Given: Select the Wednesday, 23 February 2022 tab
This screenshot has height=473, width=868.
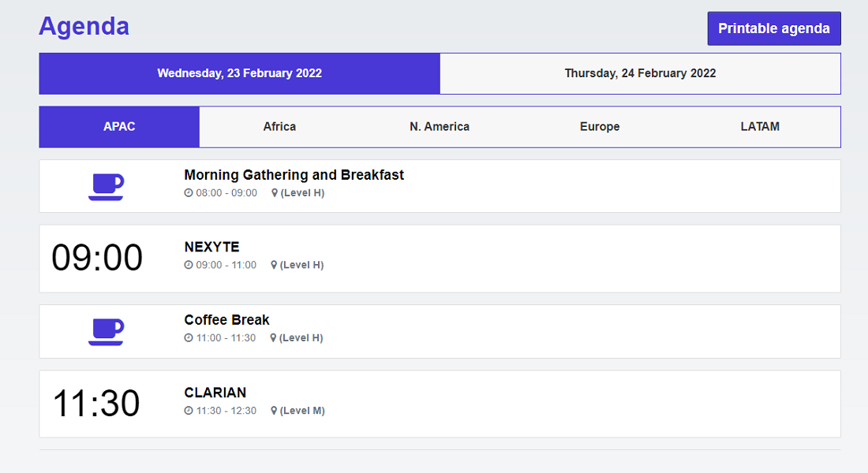Looking at the screenshot, I should point(240,73).
